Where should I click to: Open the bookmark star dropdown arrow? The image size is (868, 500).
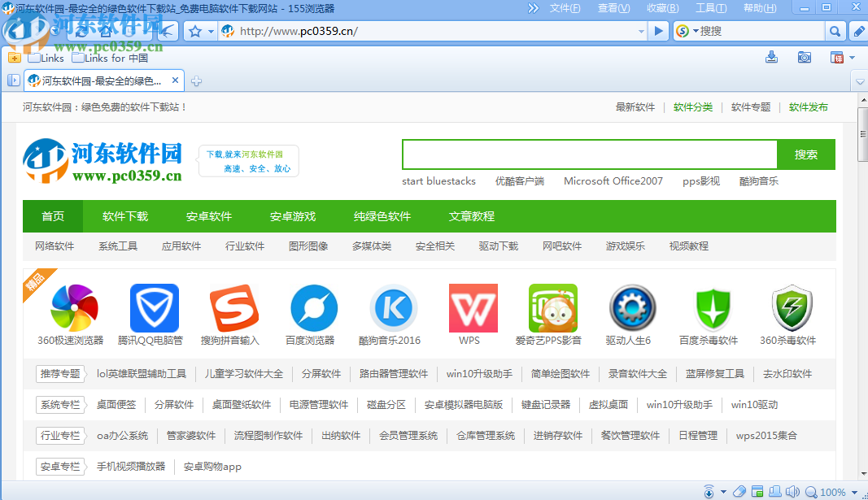click(x=211, y=32)
